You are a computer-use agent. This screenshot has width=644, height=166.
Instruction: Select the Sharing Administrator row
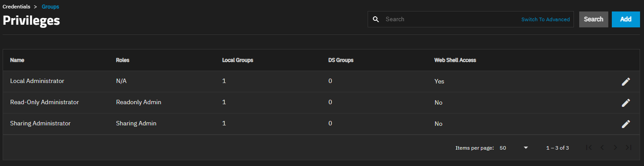321,124
